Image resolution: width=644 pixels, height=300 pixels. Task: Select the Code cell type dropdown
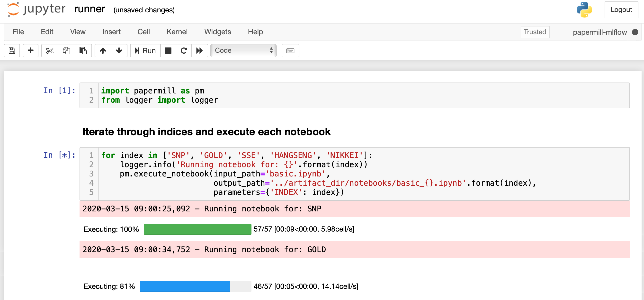click(x=242, y=50)
